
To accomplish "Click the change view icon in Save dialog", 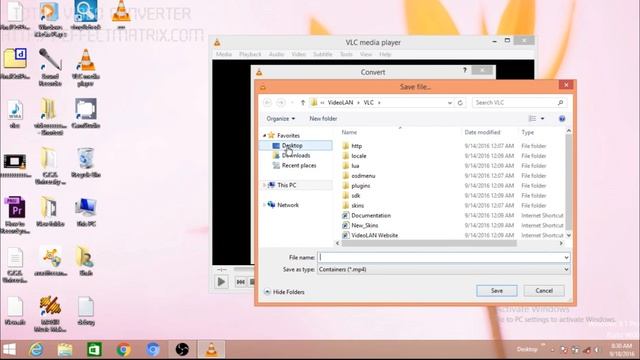I will [x=532, y=118].
